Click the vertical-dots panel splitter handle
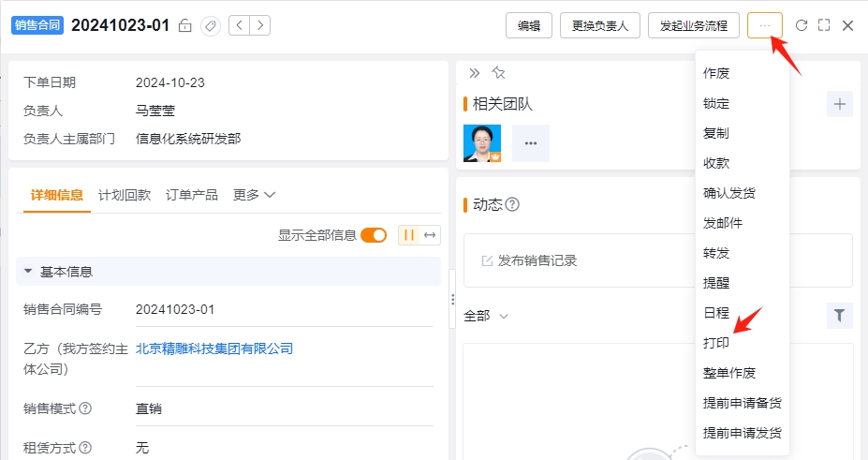This screenshot has height=460, width=868. point(453,300)
